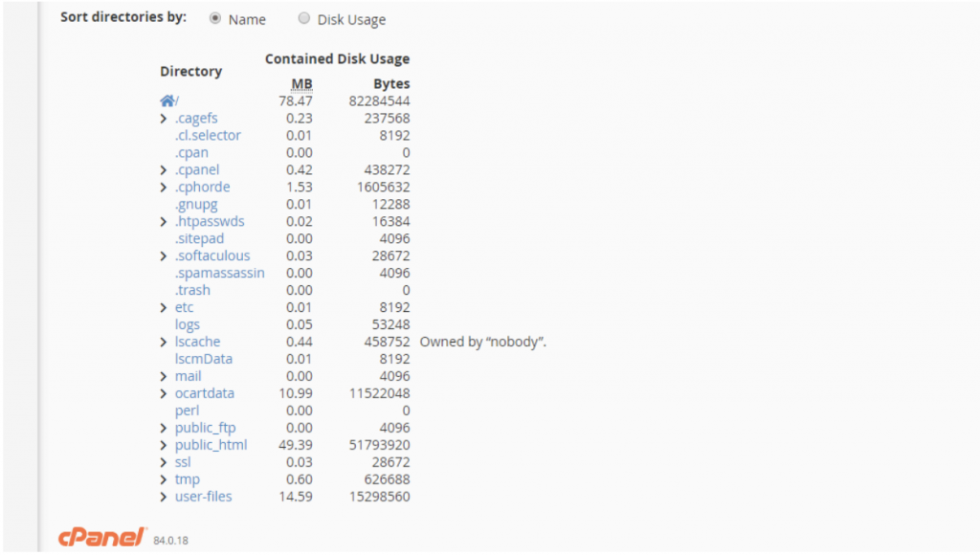Open the .cpan directory link
Viewport: 980px width, 555px height.
tap(191, 152)
